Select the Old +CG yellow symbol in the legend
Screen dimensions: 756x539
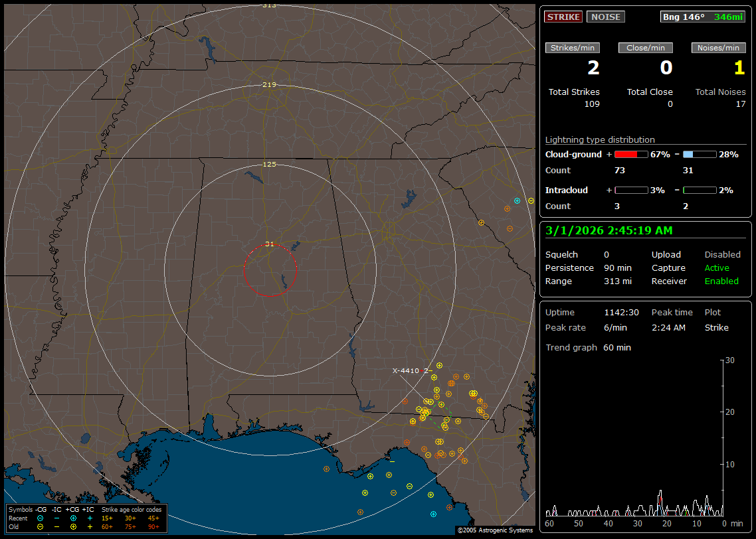[73, 526]
